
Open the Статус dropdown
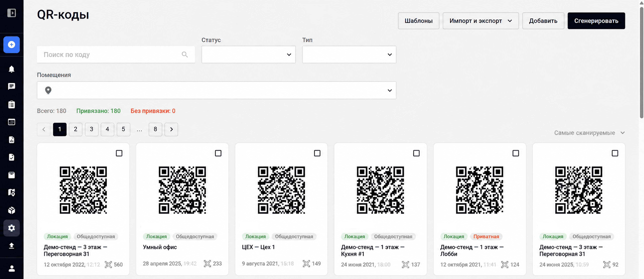point(249,54)
